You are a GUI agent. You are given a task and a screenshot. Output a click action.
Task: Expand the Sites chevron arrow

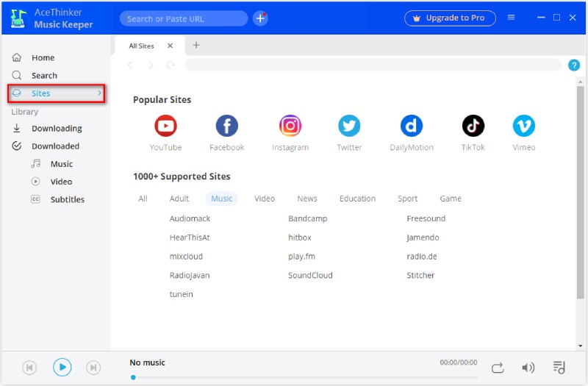coord(99,93)
